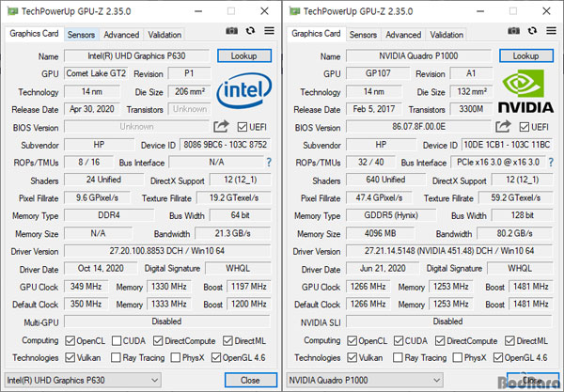Screen dimensions: 564x392
Task: Open Validation tab in NVIDIA window
Action: coord(446,35)
